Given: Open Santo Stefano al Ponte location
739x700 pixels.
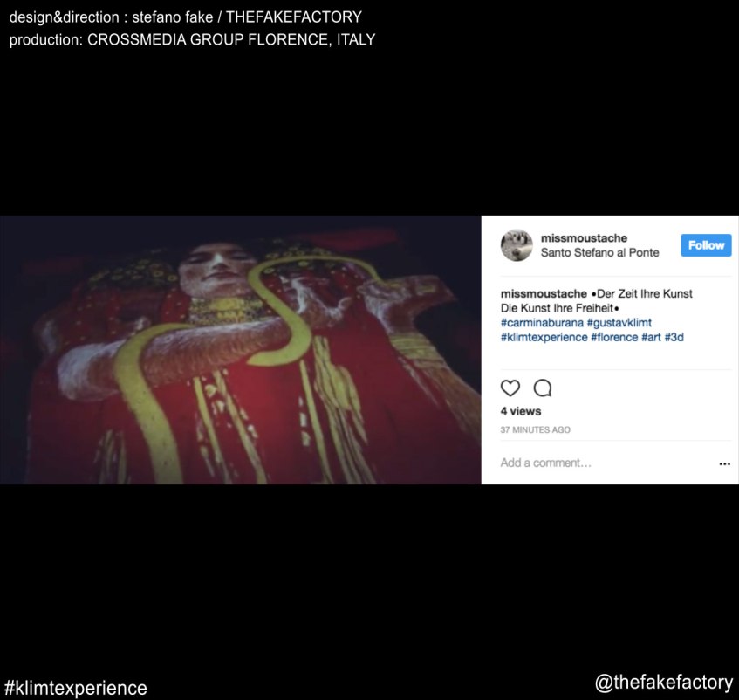Looking at the screenshot, I should coord(599,252).
